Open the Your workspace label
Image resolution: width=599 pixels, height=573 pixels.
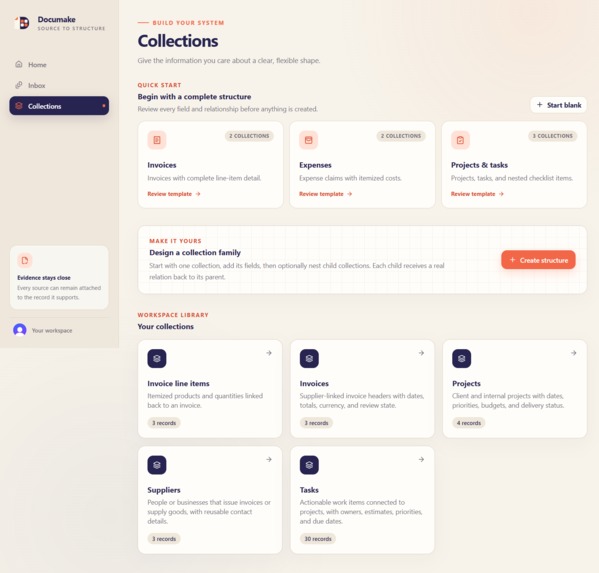(52, 330)
